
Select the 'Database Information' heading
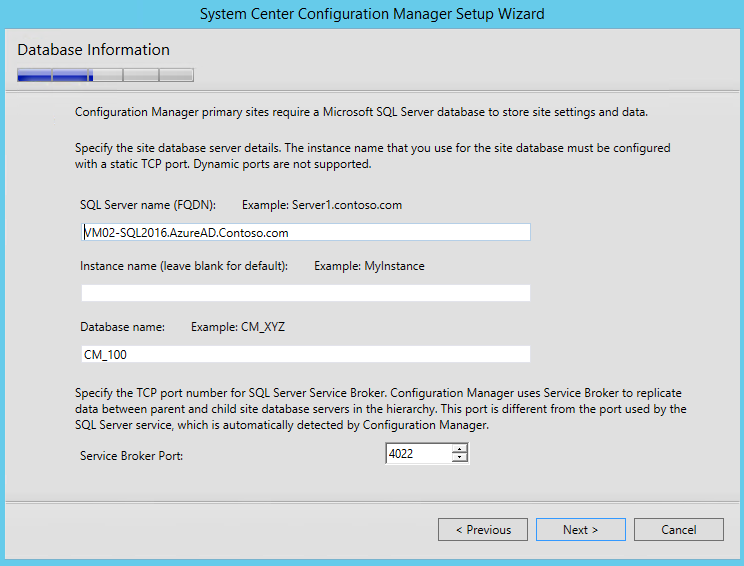coord(93,50)
